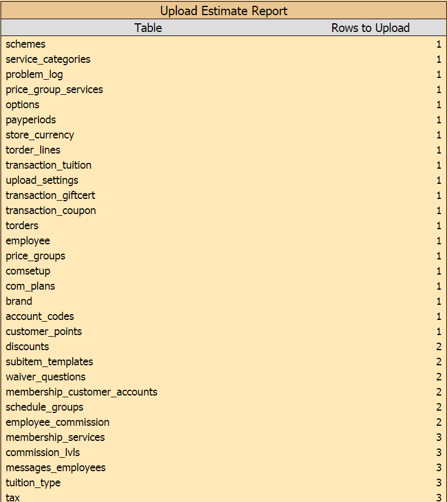Select the transaction_coupon row

pyautogui.click(x=224, y=211)
